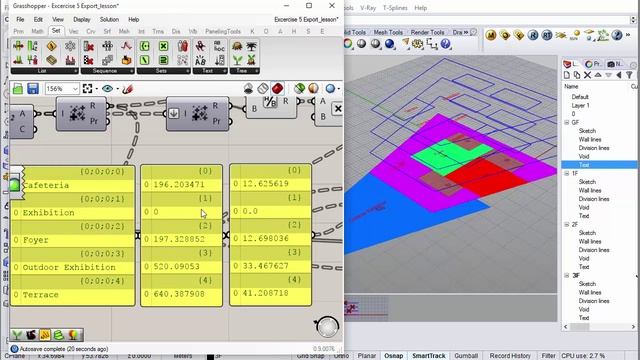Viewport: 640px width, 360px height.
Task: Toggle Gumball in the Rhino status bar
Action: [x=466, y=356]
